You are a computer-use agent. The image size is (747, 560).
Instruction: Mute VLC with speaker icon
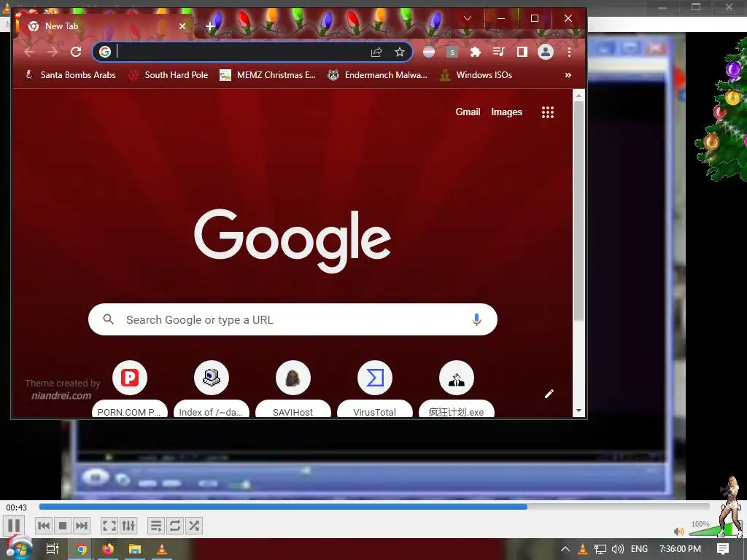(x=679, y=532)
